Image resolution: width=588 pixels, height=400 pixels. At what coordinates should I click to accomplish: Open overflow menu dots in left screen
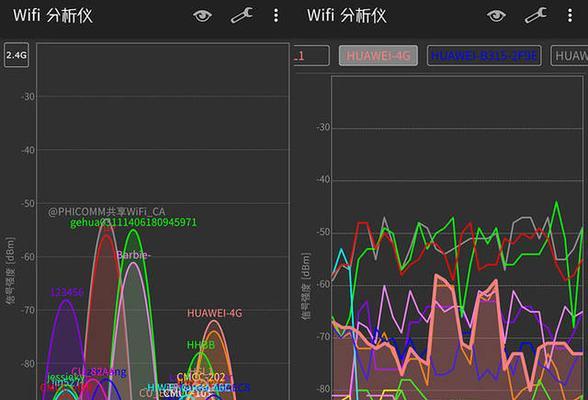[x=276, y=16]
